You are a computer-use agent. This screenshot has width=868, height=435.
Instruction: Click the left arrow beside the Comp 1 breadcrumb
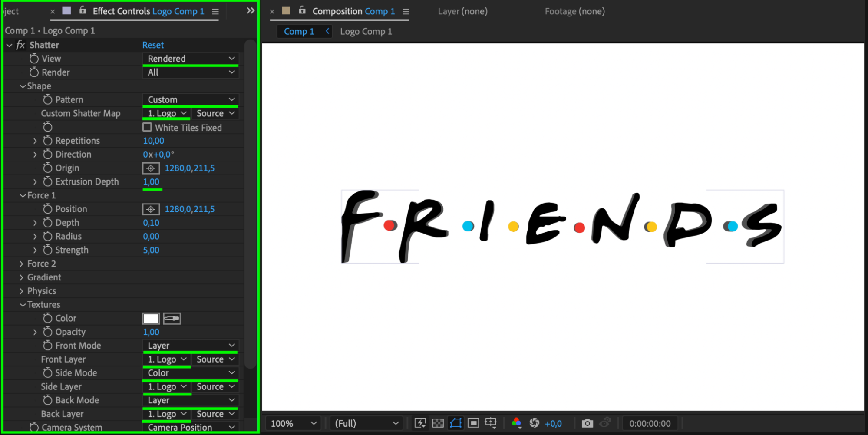click(327, 31)
